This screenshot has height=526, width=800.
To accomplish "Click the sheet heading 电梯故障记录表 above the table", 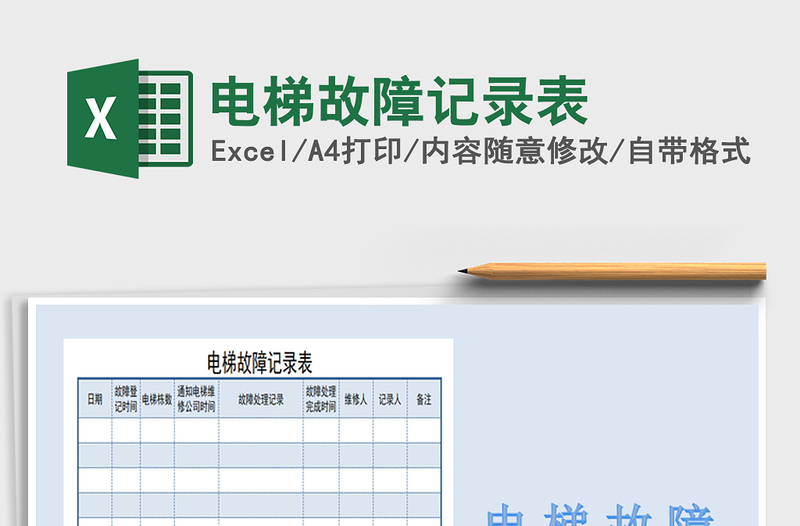I will pyautogui.click(x=259, y=363).
